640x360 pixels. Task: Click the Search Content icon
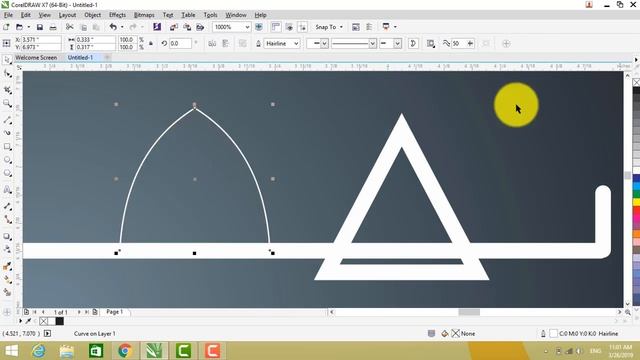coord(157,27)
